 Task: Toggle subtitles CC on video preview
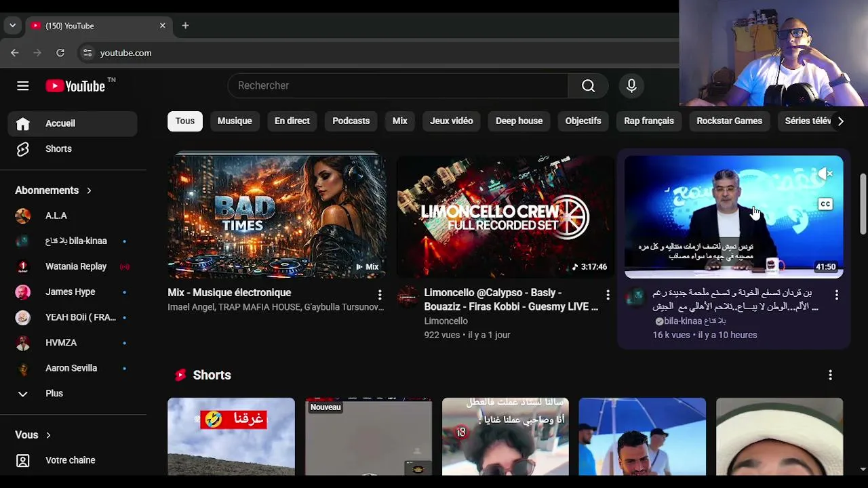825,204
